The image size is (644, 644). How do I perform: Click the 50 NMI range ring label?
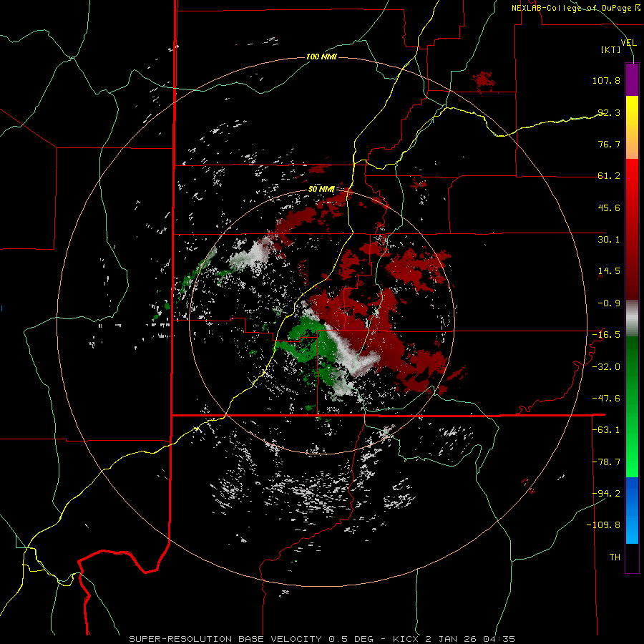[x=321, y=190]
